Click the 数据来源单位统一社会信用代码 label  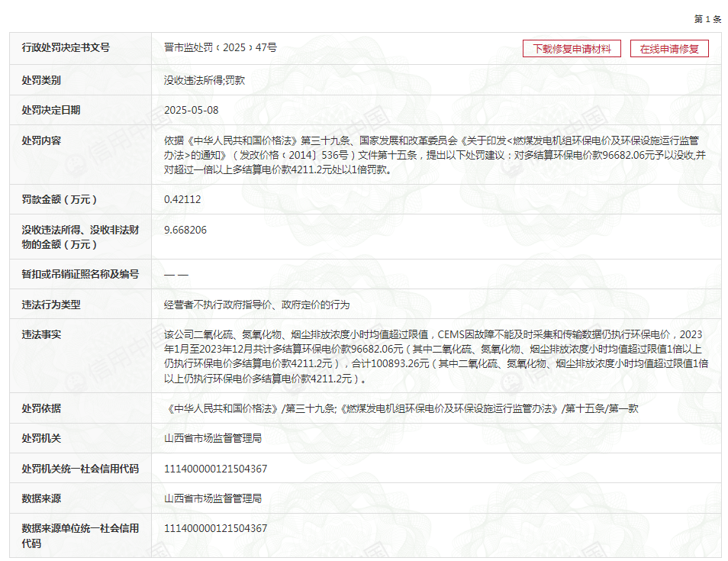(x=80, y=536)
